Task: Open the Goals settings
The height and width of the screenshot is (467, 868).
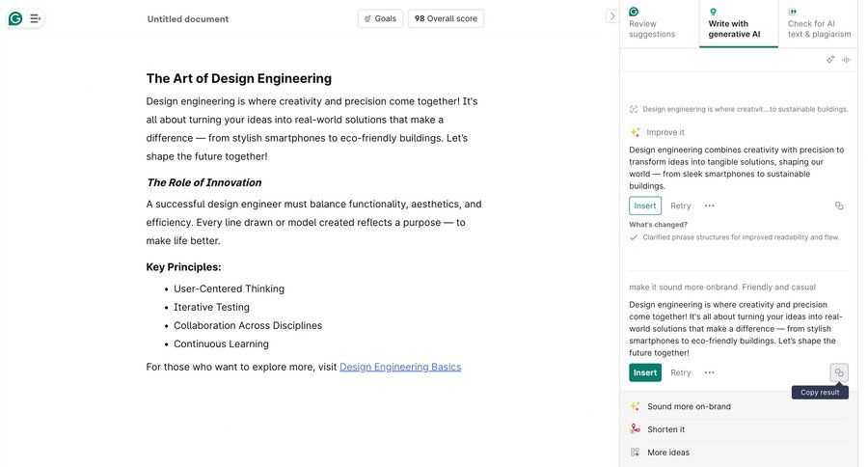Action: tap(380, 18)
